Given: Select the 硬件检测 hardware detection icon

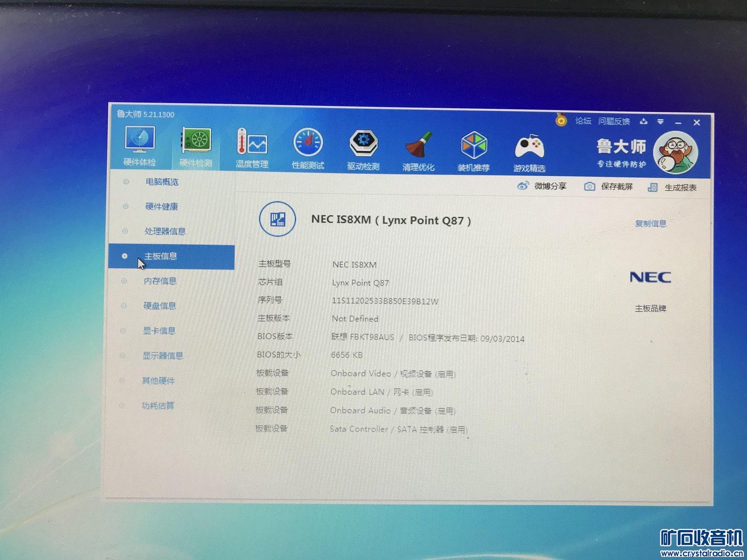Looking at the screenshot, I should pyautogui.click(x=196, y=148).
